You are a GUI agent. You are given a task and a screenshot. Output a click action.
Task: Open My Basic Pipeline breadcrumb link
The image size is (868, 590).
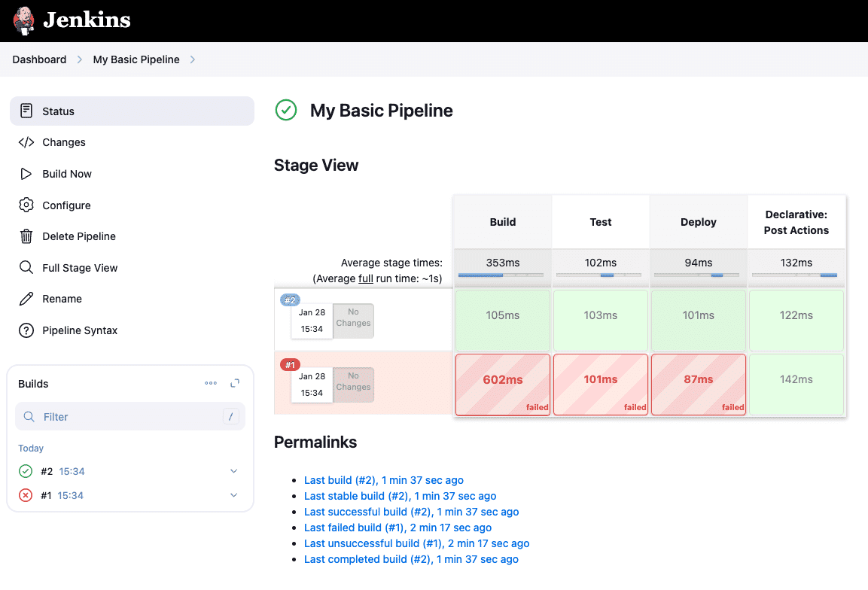pyautogui.click(x=136, y=59)
